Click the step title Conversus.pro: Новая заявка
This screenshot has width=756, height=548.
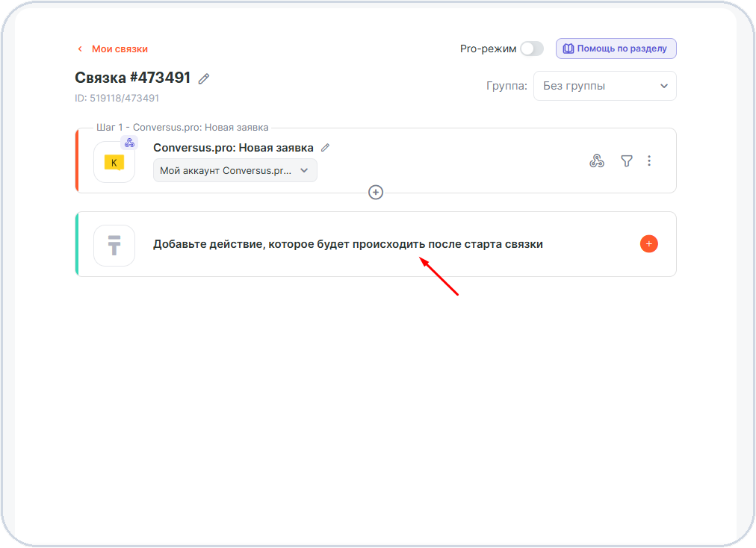tap(233, 148)
